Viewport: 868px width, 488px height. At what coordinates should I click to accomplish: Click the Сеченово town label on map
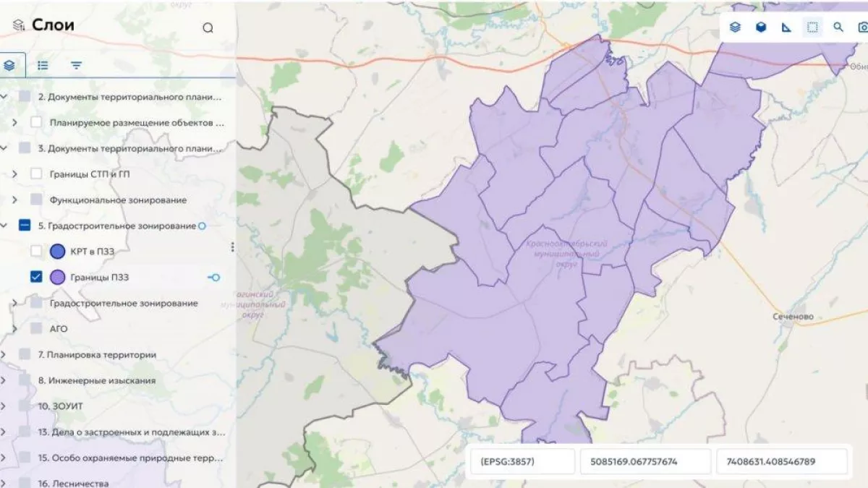pyautogui.click(x=793, y=317)
